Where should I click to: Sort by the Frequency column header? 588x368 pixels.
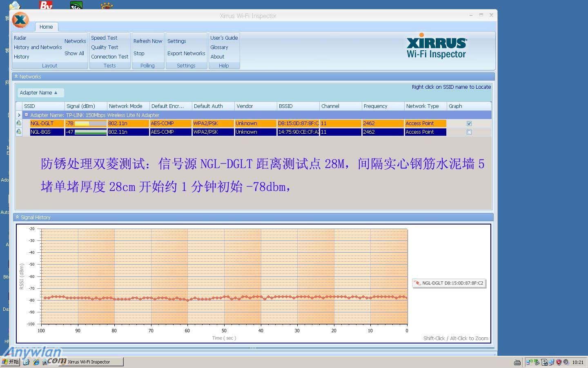[x=383, y=106]
